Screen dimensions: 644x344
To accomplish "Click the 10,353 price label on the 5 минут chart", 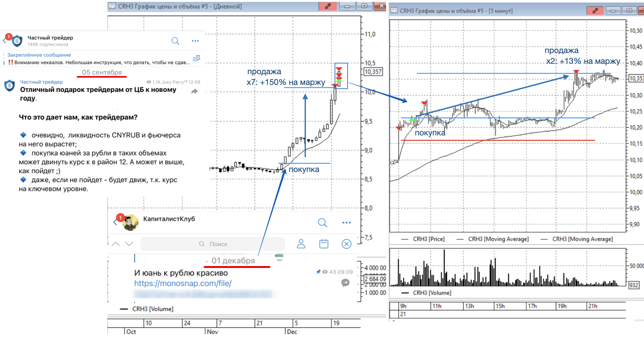I will coord(636,78).
